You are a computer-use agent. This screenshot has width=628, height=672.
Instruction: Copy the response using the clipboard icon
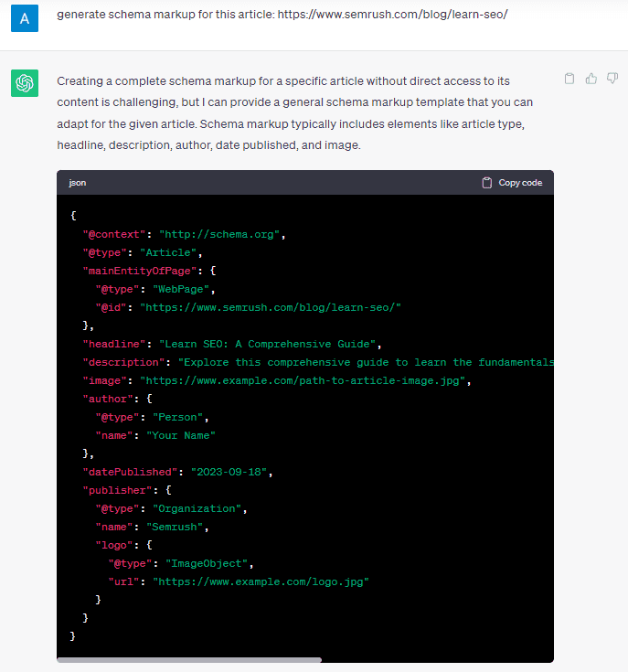[x=569, y=79]
